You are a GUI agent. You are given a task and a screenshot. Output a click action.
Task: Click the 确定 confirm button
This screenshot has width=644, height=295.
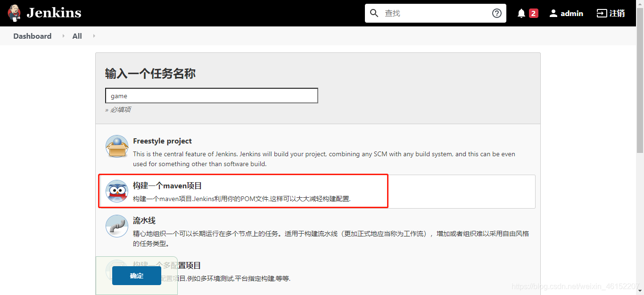[x=137, y=276]
